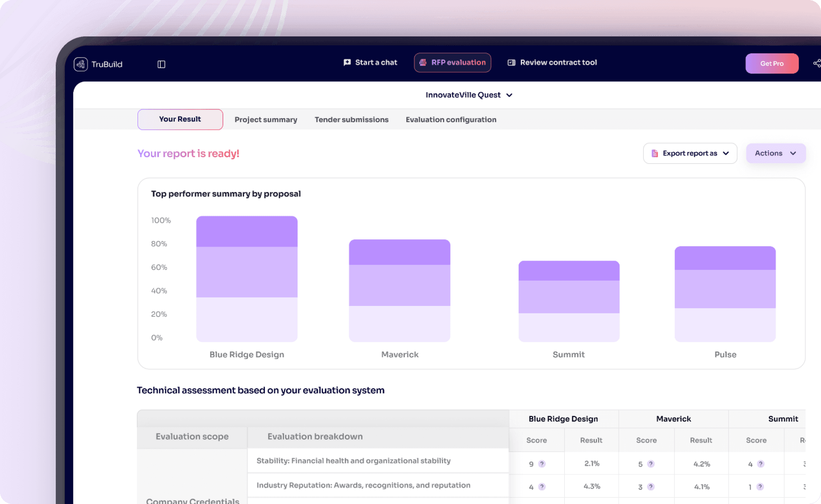Click help icon beside Maverick score 5

pos(651,464)
